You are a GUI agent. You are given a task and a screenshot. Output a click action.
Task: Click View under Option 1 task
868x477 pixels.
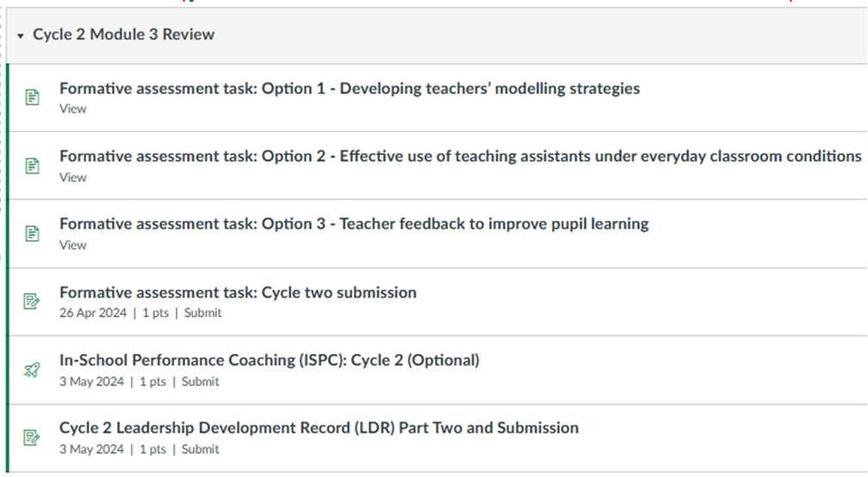[72, 109]
